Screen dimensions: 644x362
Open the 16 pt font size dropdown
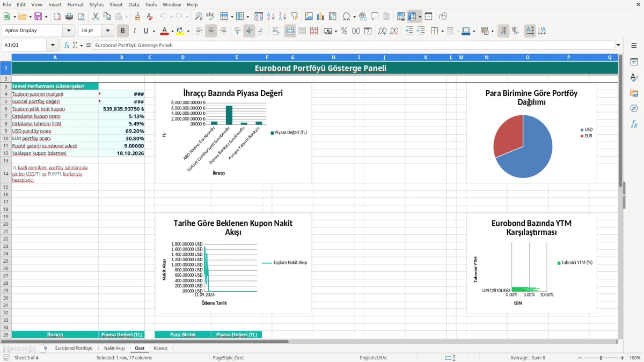click(108, 31)
